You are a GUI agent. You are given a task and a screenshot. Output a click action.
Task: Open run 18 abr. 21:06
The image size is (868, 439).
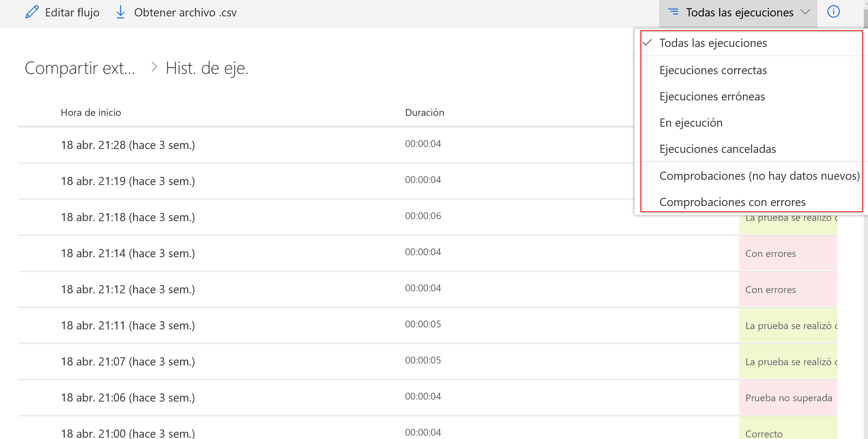click(x=128, y=397)
